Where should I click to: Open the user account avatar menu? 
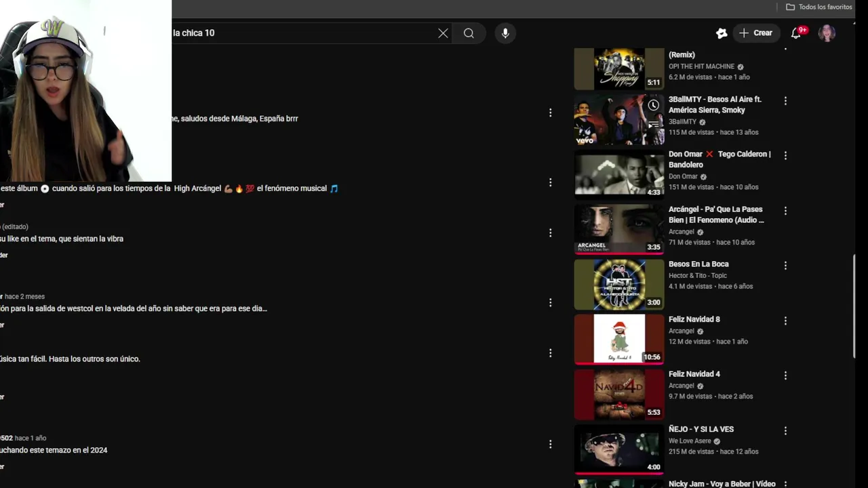(827, 33)
